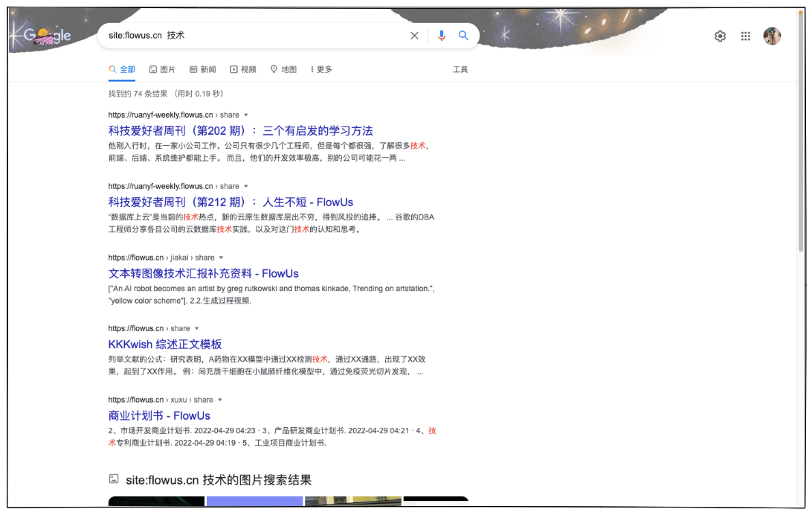Open your account profile avatar
Image resolution: width=812 pixels, height=515 pixels.
773,35
